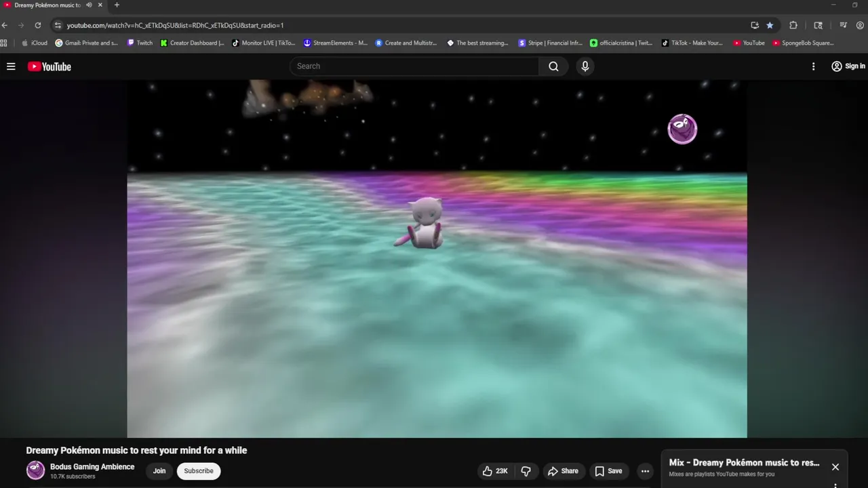Open the Monitor LIVE TikTok bookmark
868x488 pixels.
coord(264,43)
